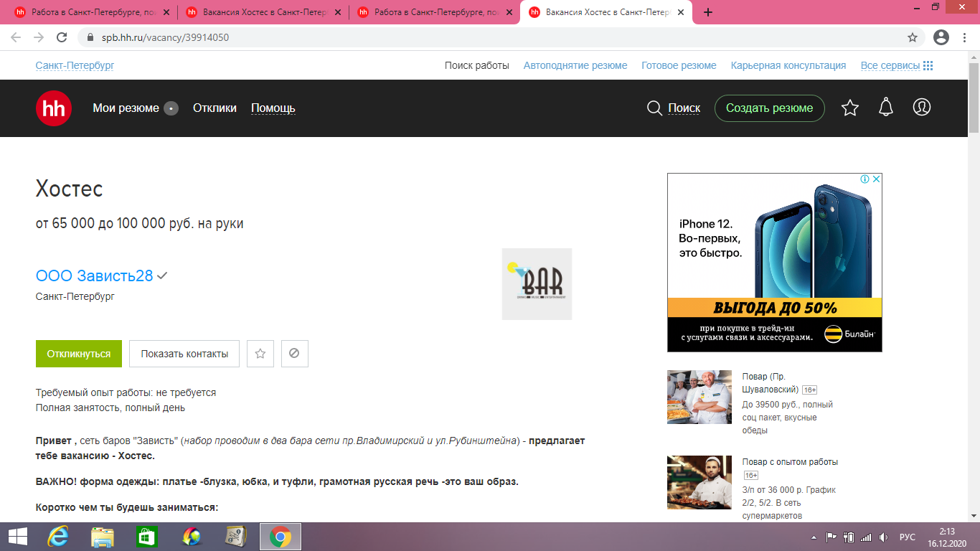Click Chrome icon in taskbar
The height and width of the screenshot is (551, 980).
(280, 537)
